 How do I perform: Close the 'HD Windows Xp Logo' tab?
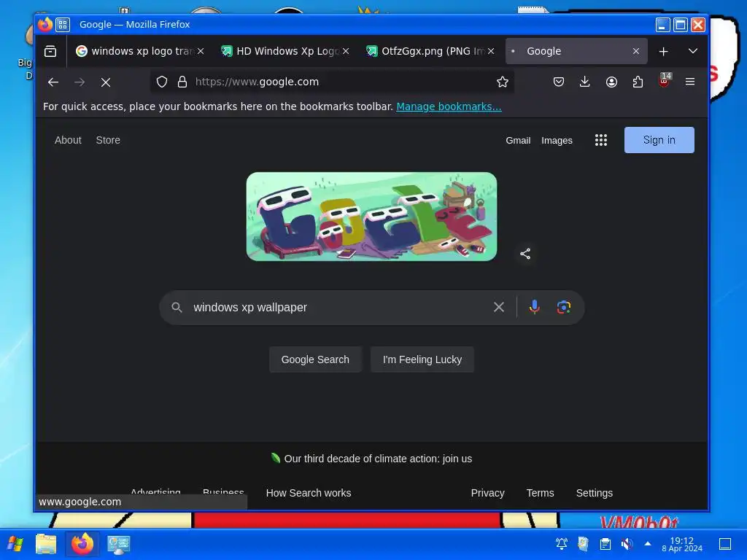[346, 51]
